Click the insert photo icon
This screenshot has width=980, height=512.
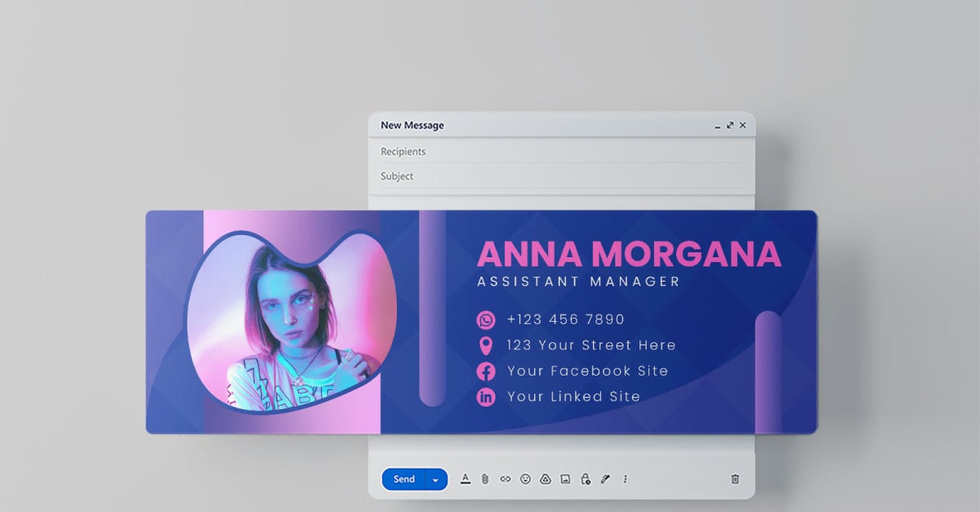(563, 479)
